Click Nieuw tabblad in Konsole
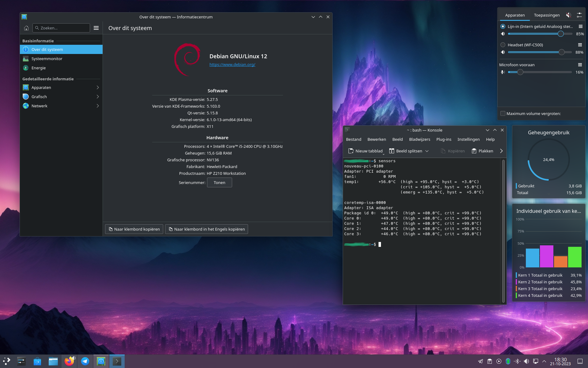 coord(366,151)
